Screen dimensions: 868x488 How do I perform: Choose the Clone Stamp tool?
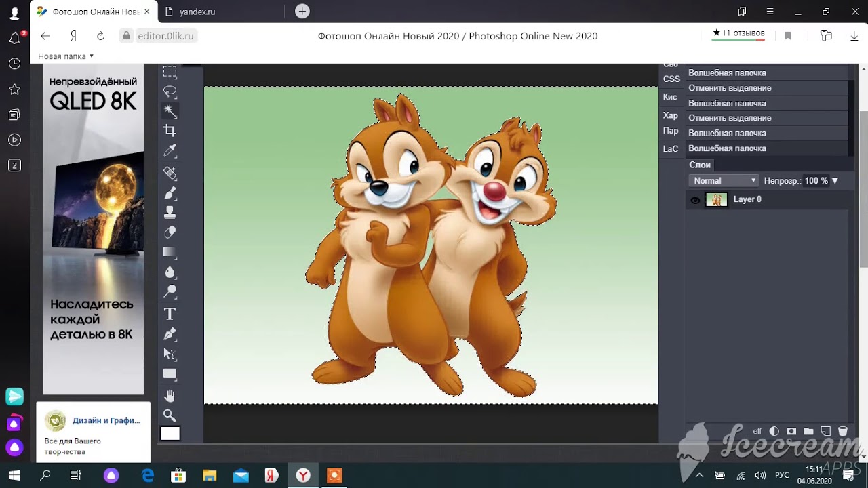click(x=170, y=213)
